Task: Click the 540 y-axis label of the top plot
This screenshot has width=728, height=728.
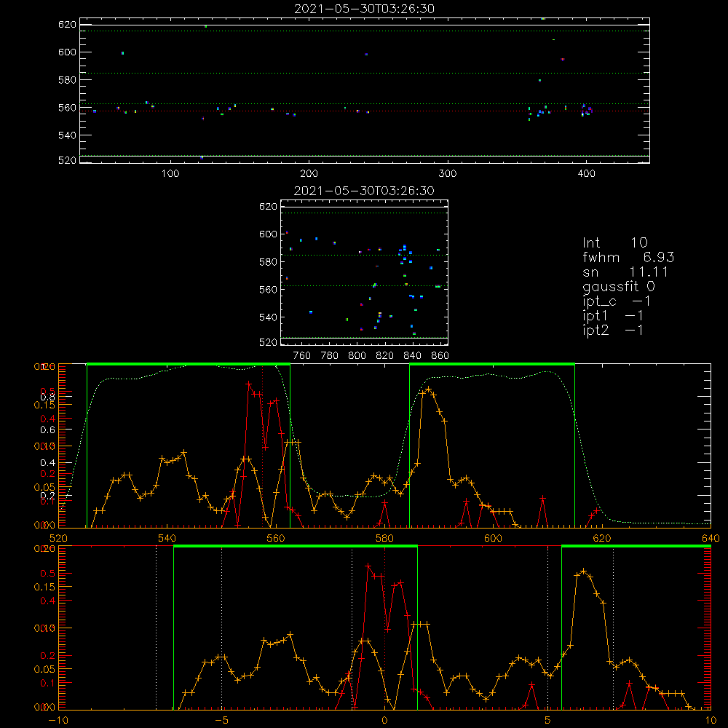Action: 67,135
